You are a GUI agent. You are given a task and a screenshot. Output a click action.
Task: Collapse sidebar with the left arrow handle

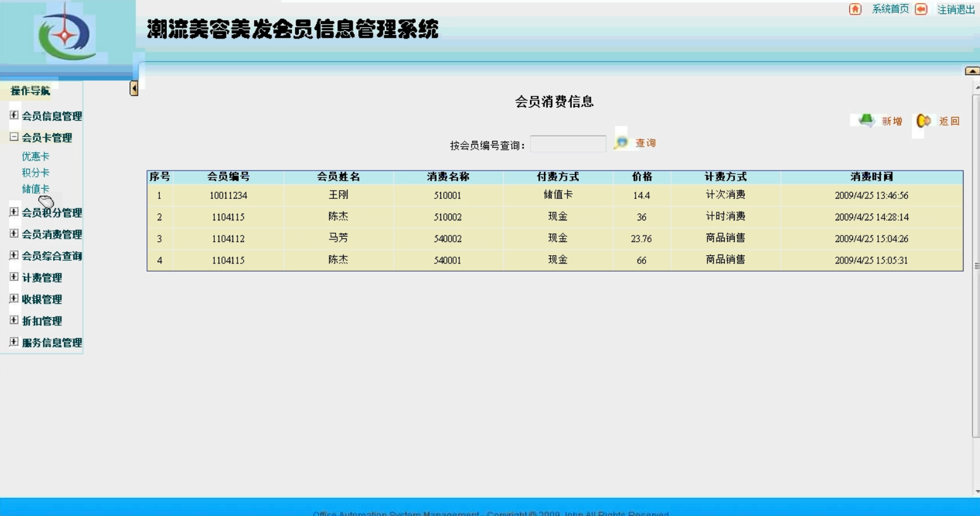coord(134,88)
